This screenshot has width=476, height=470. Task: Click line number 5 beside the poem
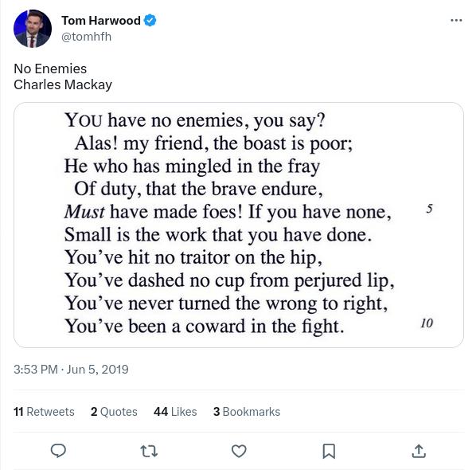[429, 209]
